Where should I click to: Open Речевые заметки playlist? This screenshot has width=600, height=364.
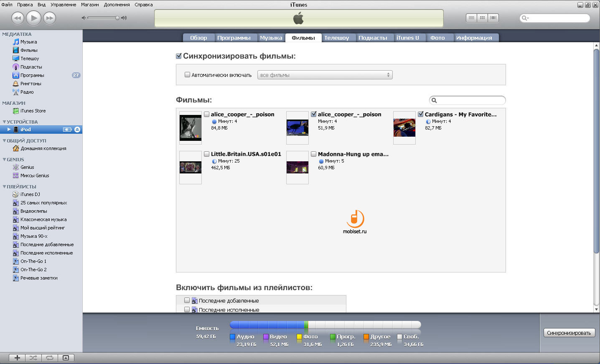(x=39, y=278)
